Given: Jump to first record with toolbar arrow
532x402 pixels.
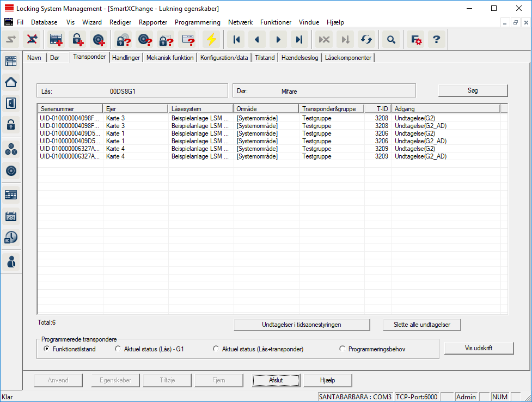Looking at the screenshot, I should coord(236,39).
